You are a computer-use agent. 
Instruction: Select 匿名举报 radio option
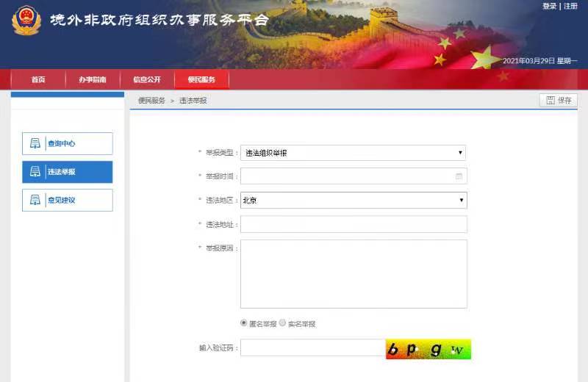[x=244, y=323]
